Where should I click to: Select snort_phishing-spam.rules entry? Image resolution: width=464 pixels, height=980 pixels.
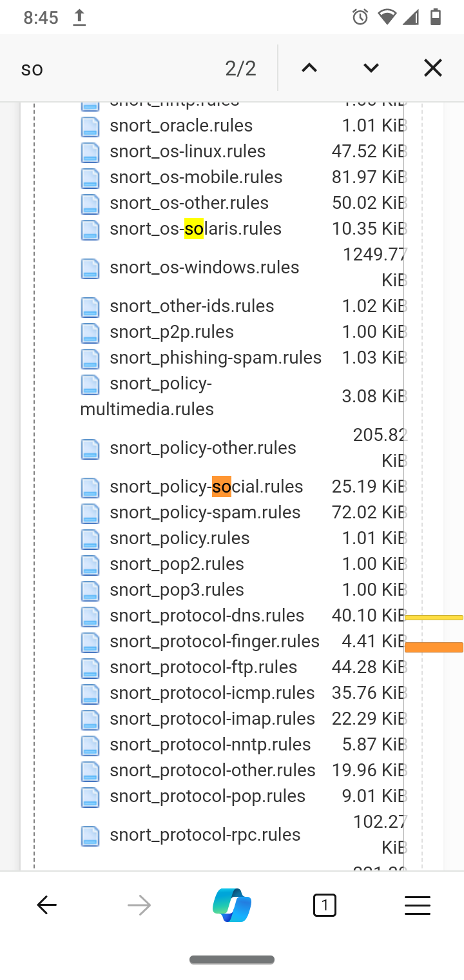point(216,358)
